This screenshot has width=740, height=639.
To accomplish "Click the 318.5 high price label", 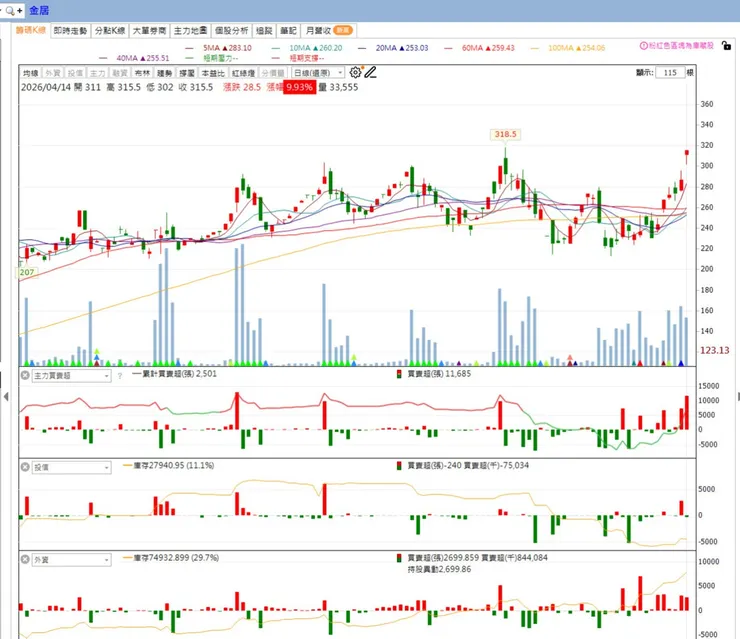I will point(505,135).
